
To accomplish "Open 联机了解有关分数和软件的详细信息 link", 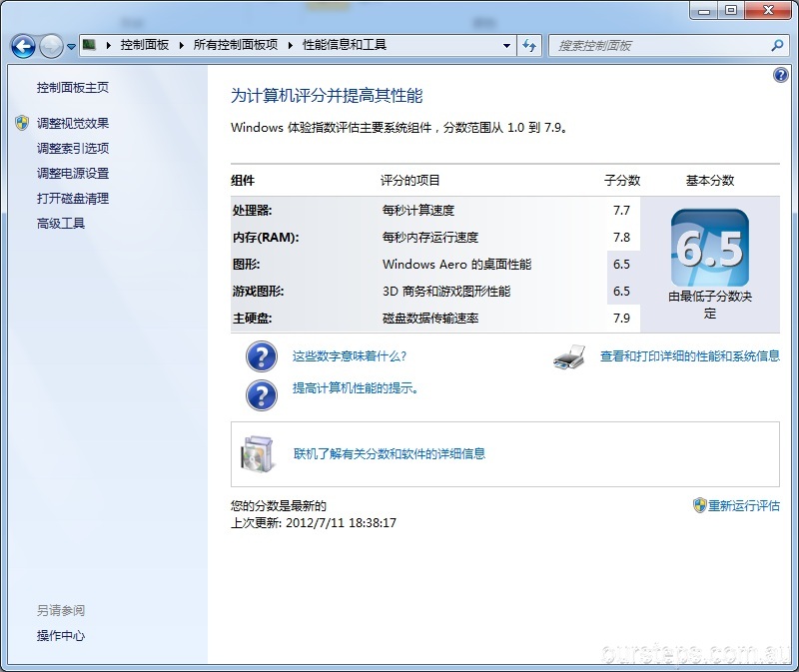I will (390, 453).
